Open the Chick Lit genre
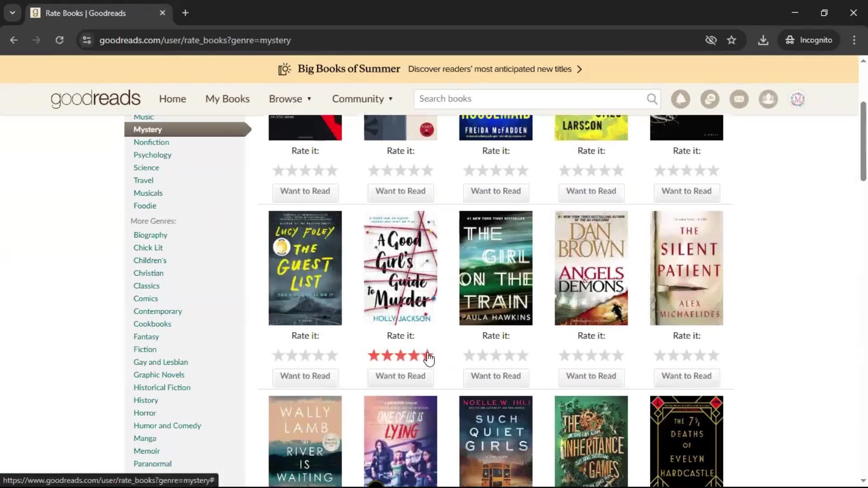This screenshot has width=868, height=488. point(148,248)
